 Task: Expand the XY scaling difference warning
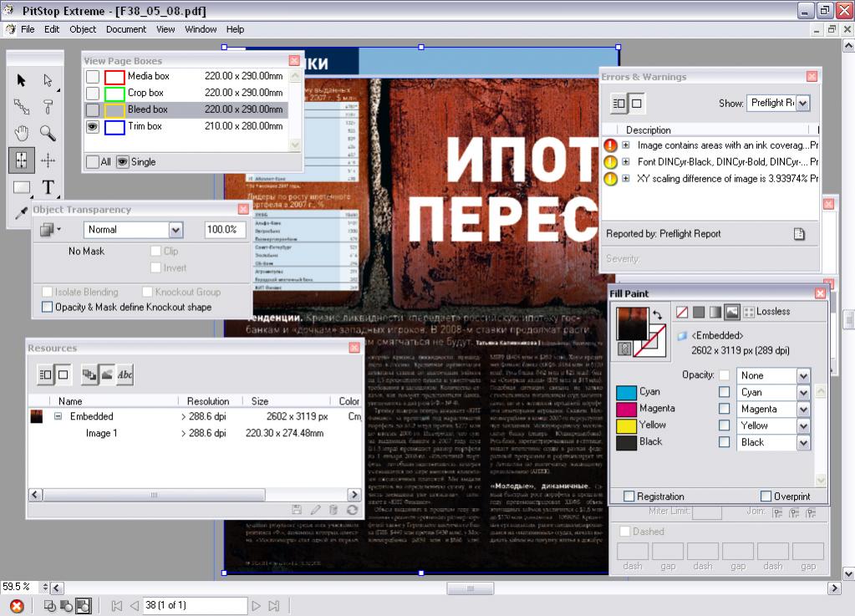click(x=625, y=178)
